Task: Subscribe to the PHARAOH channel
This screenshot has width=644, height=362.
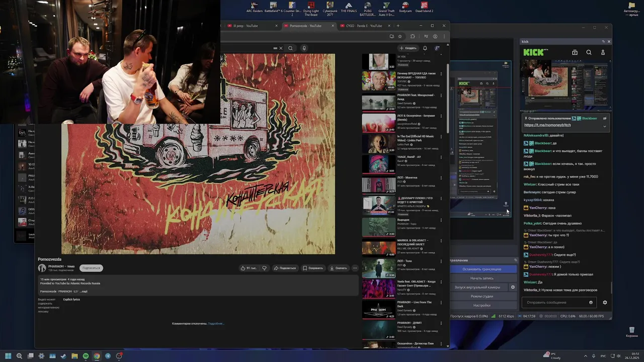Action: point(91,268)
